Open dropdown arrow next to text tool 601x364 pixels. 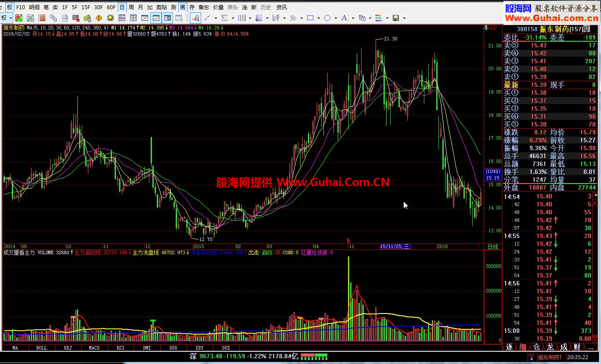pyautogui.click(x=353, y=18)
